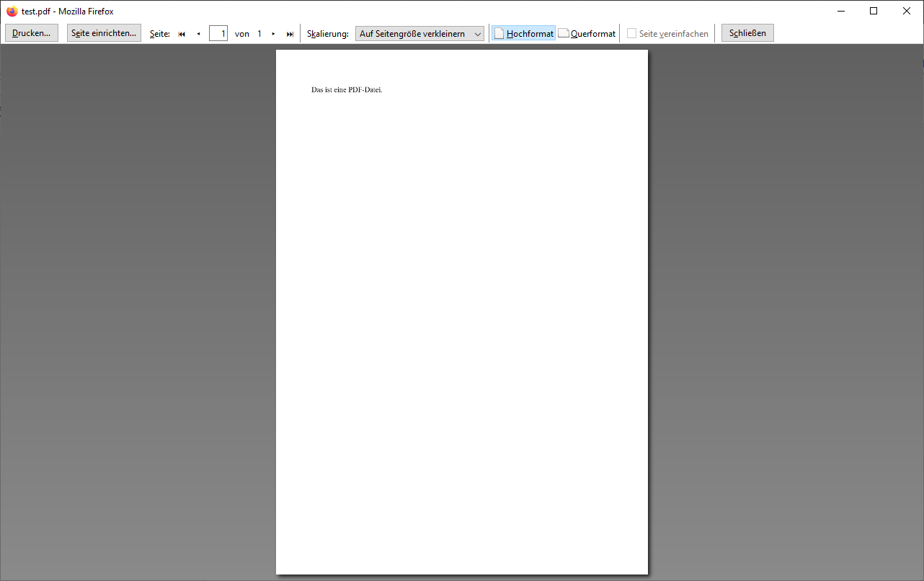The image size is (924, 581).
Task: Minimize the Firefox print preview window
Action: [840, 11]
